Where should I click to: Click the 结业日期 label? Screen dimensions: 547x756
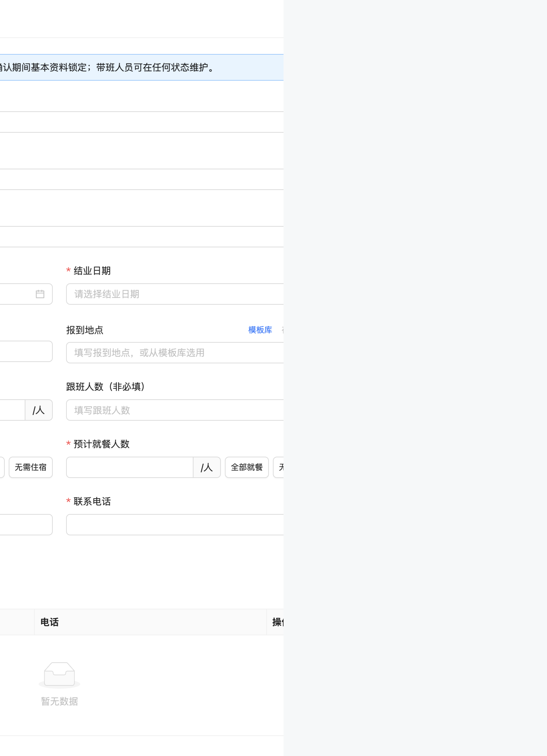(x=92, y=271)
